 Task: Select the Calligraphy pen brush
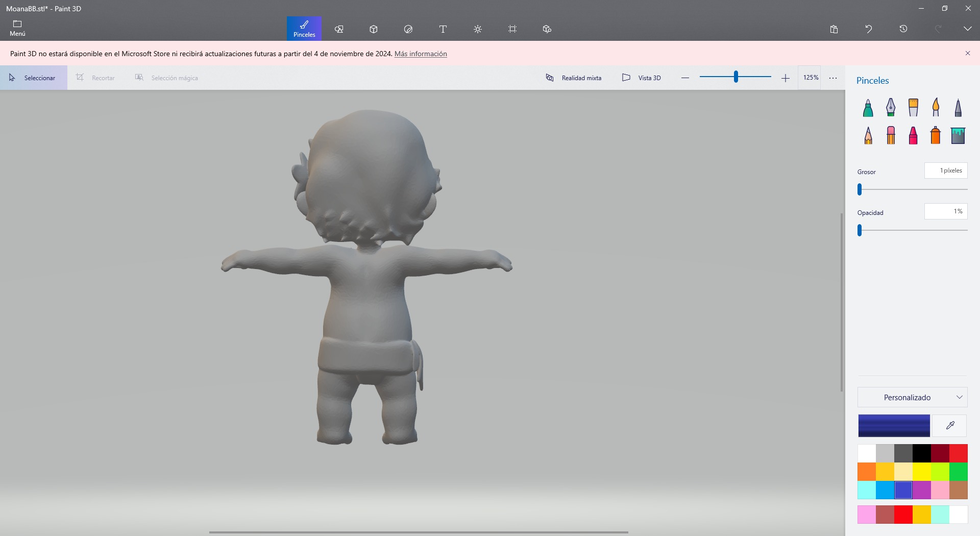[x=891, y=107]
